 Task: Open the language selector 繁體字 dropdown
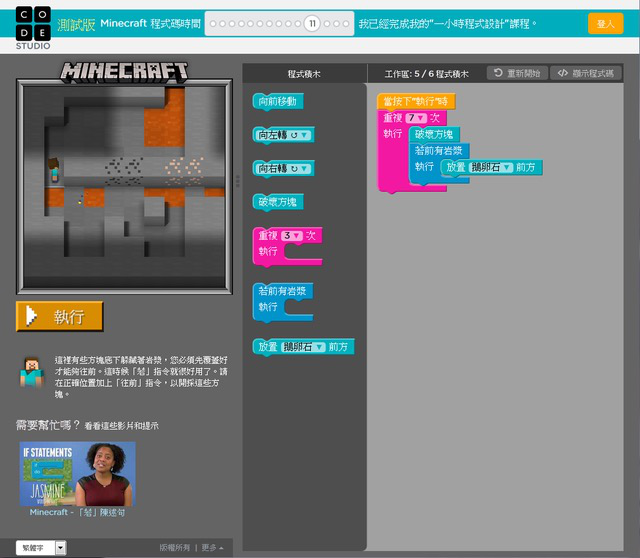pos(41,547)
